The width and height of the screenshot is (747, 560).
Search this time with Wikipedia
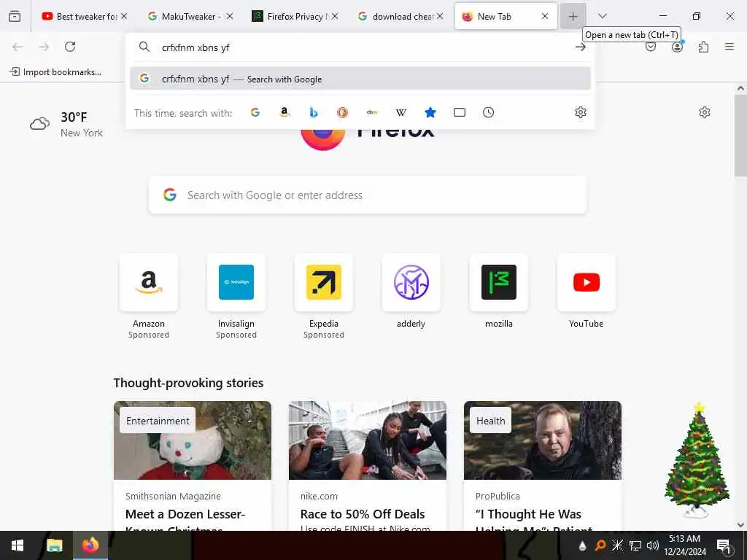click(x=401, y=112)
